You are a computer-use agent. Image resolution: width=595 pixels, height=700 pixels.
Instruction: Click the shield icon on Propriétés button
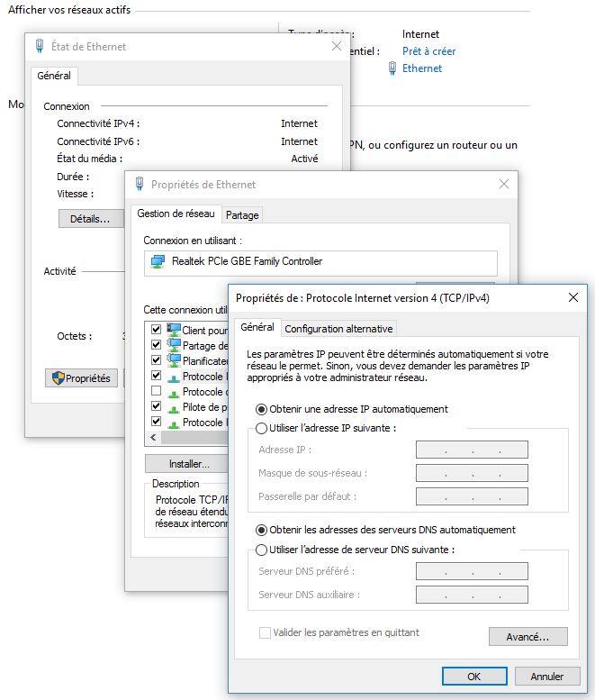59,378
